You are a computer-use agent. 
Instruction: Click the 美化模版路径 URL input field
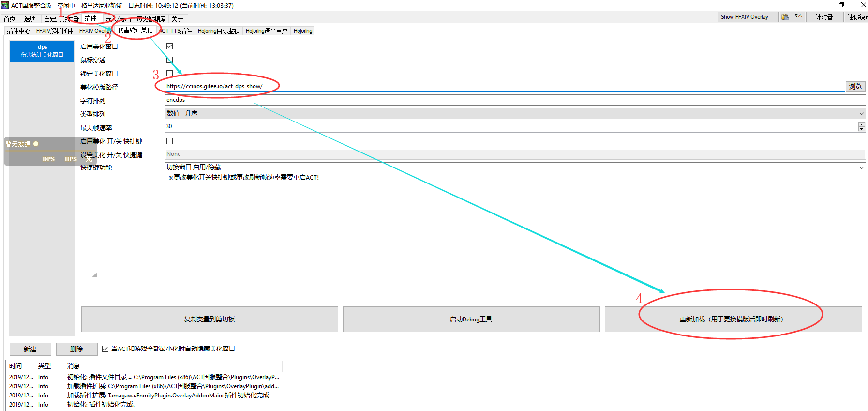[505, 86]
